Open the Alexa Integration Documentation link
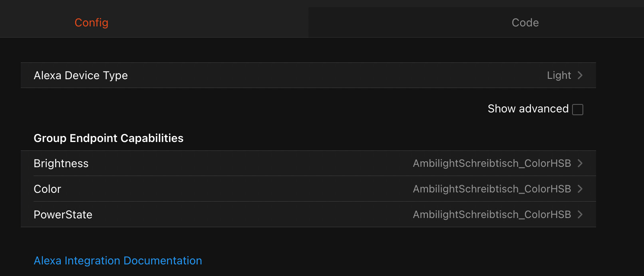644x276 pixels. point(118,260)
